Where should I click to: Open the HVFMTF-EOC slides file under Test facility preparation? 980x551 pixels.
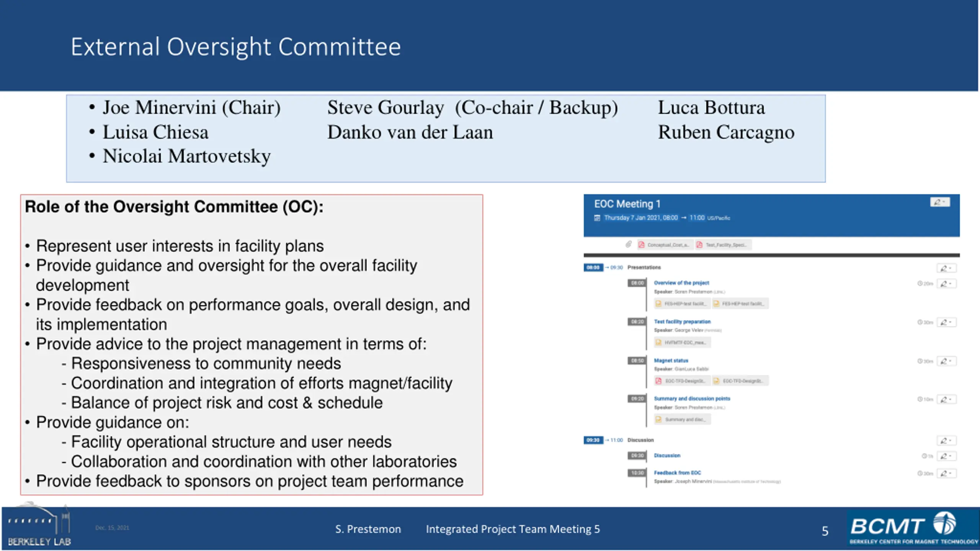[x=682, y=342]
